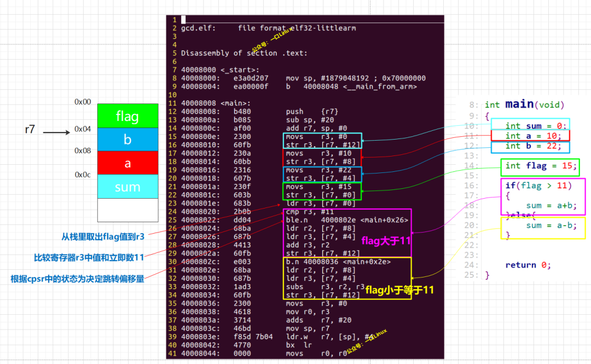Click the 'int flag = 15;' source line
The image size is (591, 364).
541,166
